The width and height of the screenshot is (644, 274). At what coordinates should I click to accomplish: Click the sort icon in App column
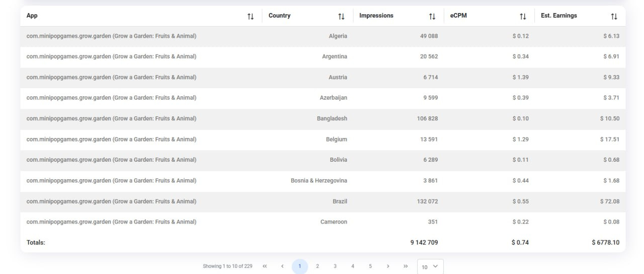[x=251, y=16]
